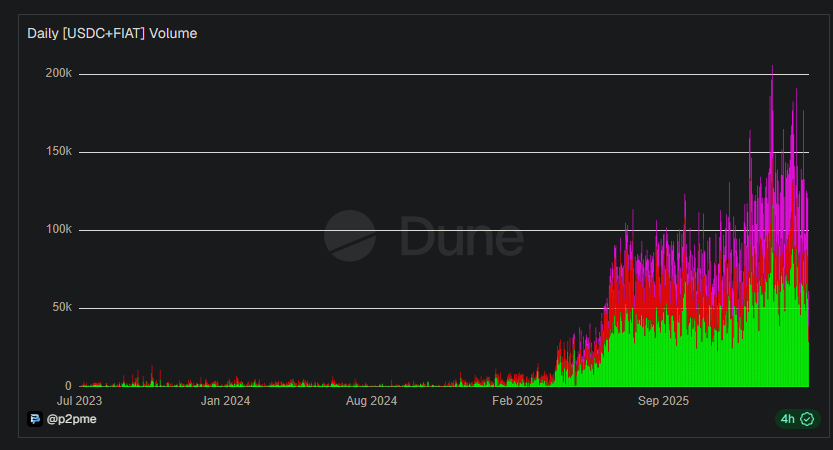Click the 200k y-axis label
833x450 pixels.
58,73
